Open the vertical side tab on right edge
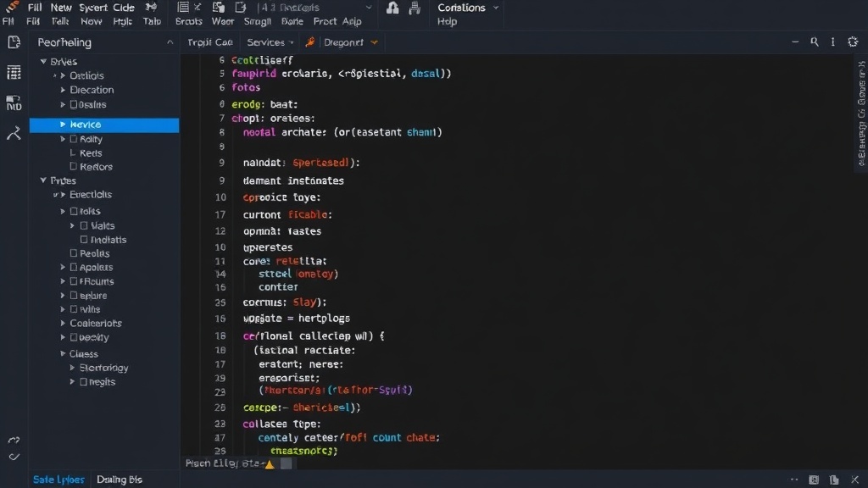Viewport: 868px width, 488px height. [861, 114]
